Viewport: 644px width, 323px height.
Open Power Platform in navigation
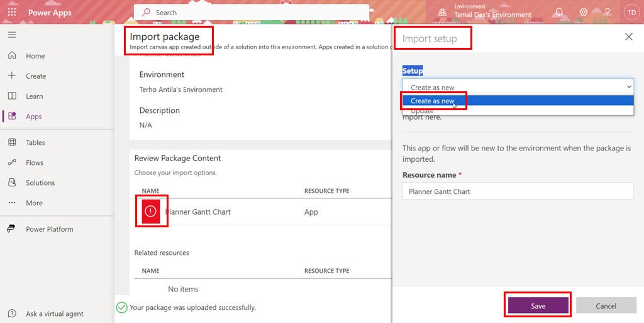[50, 229]
